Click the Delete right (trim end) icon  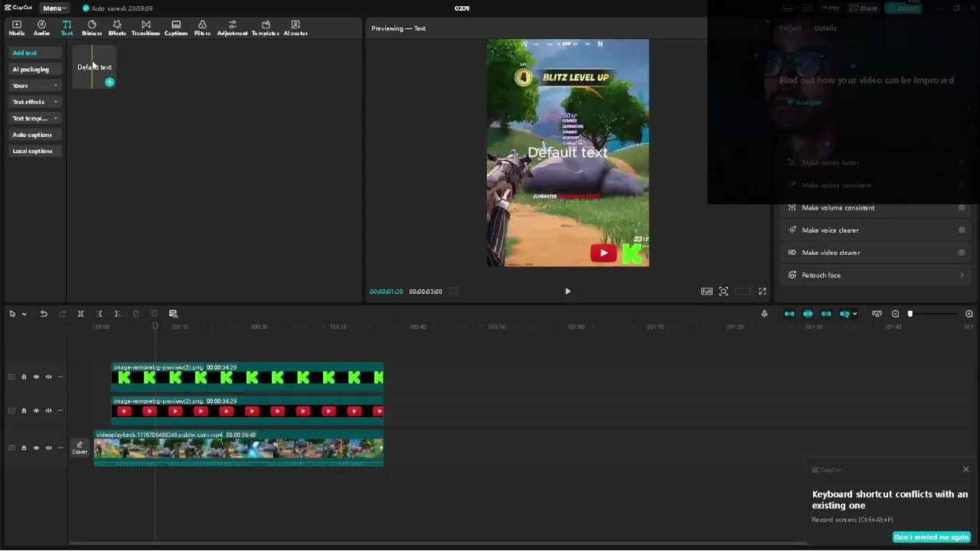pos(117,314)
